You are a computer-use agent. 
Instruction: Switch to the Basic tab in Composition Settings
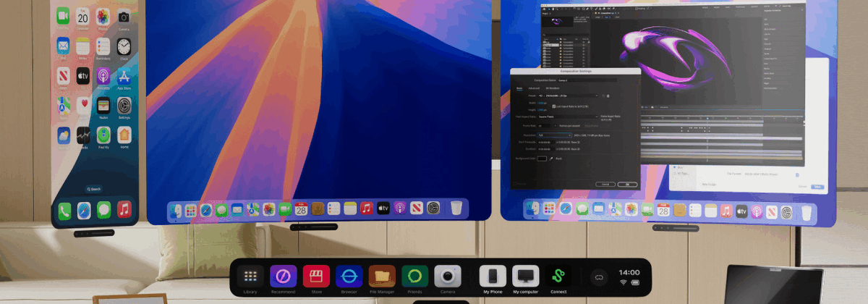click(x=519, y=88)
